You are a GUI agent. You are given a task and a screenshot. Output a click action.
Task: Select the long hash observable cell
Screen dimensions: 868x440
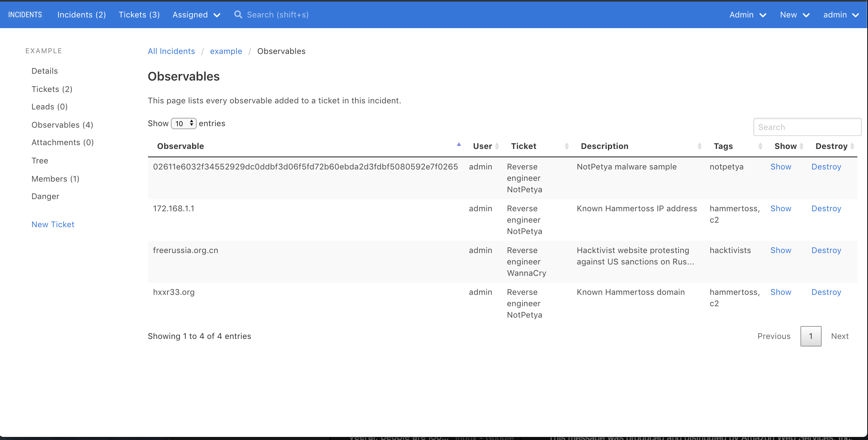coord(305,167)
